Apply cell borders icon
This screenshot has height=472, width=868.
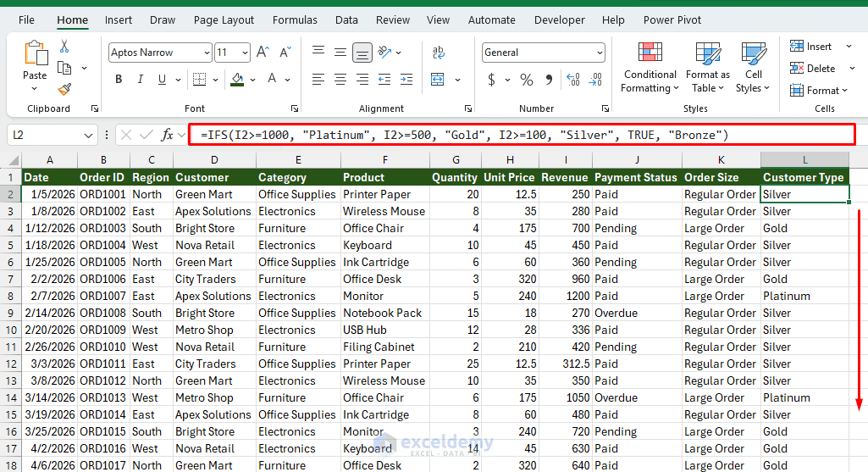(199, 79)
